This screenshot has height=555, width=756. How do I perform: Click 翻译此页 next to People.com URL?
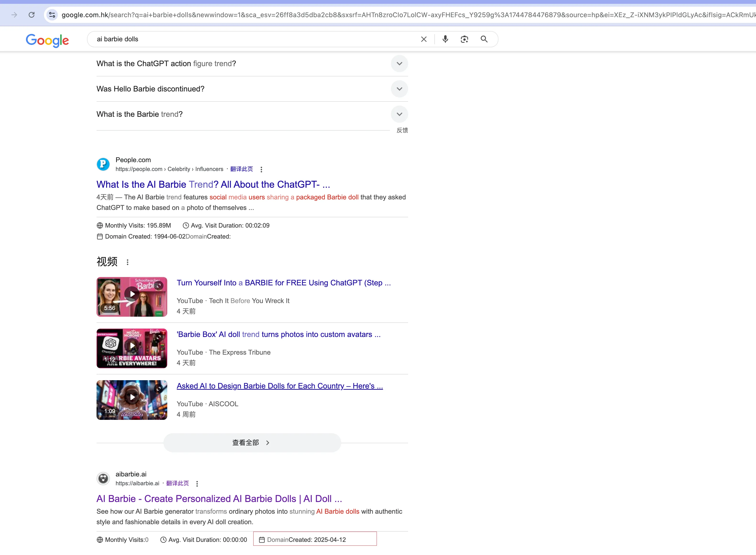[241, 169]
